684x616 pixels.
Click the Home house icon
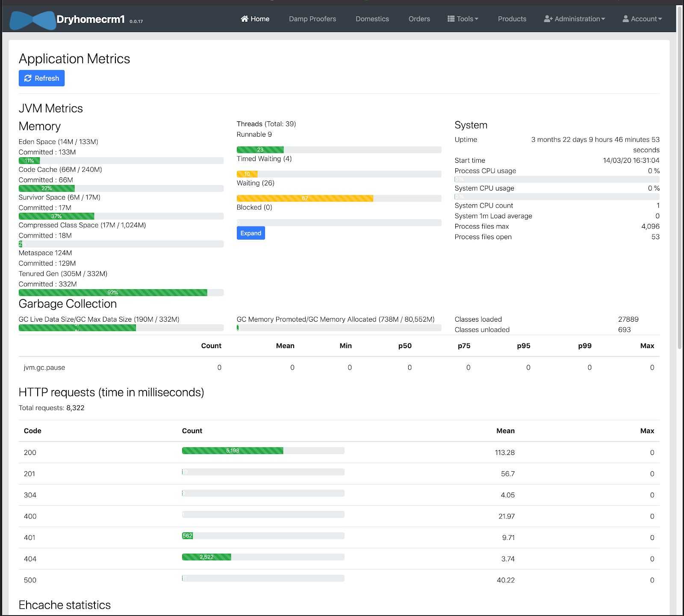[x=245, y=19]
